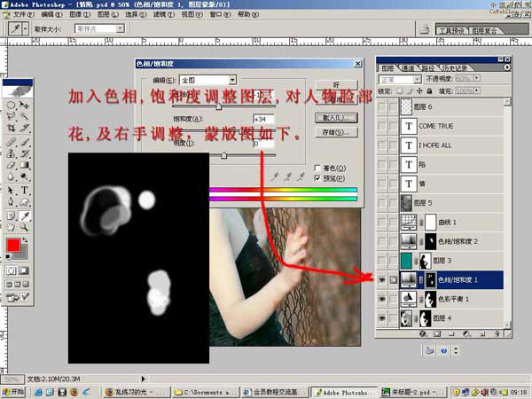Click the 好 OK button
Image resolution: width=532 pixels, height=399 pixels.
[336, 84]
